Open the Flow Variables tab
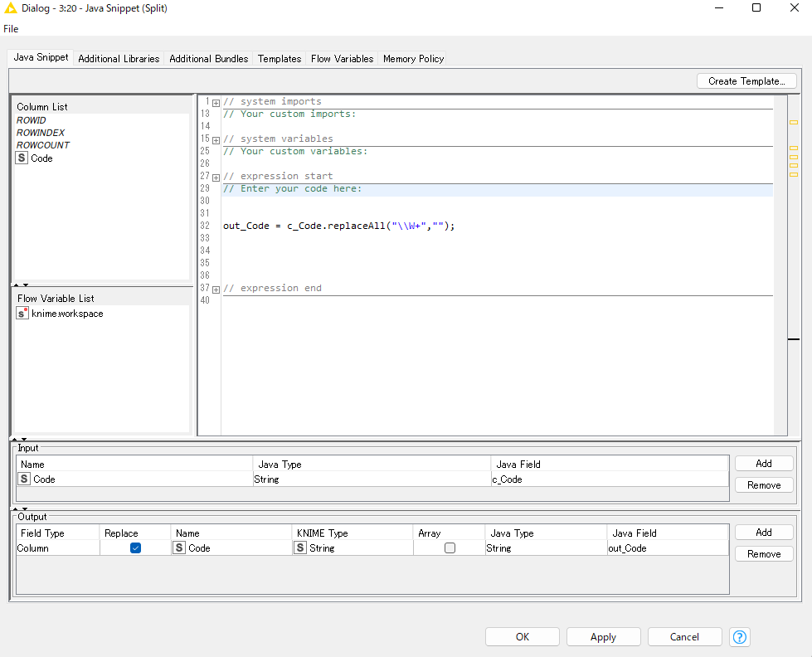Image resolution: width=812 pixels, height=657 pixels. [x=342, y=59]
